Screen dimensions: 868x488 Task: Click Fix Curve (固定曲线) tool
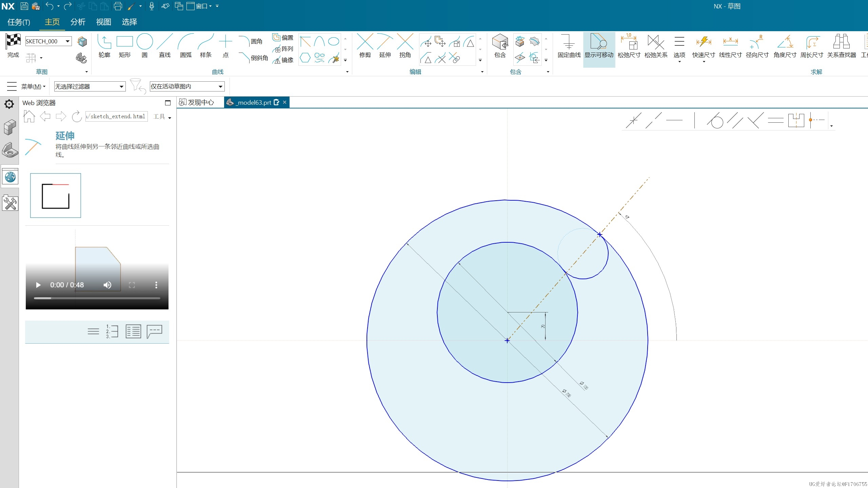pos(569,46)
